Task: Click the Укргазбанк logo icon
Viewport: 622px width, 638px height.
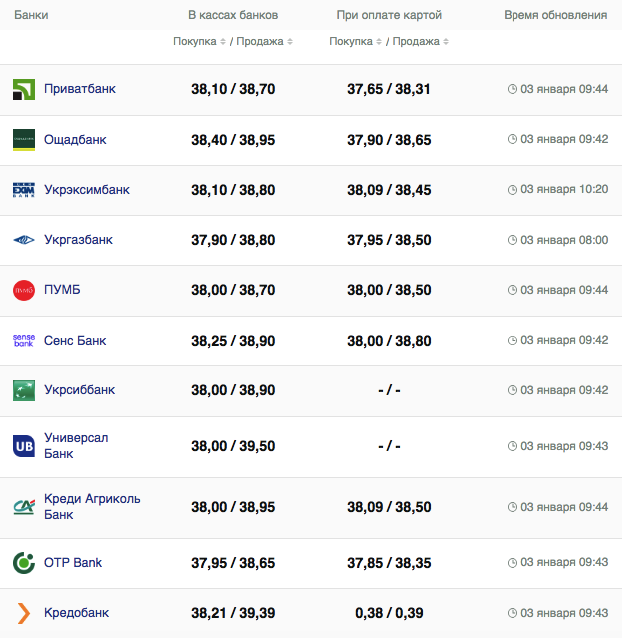Action: coord(24,240)
